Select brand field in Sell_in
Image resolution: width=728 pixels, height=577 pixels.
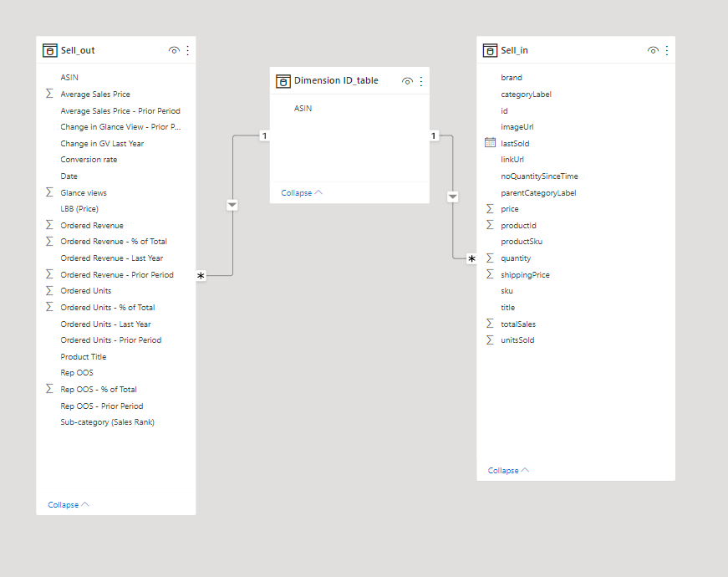[x=512, y=78]
